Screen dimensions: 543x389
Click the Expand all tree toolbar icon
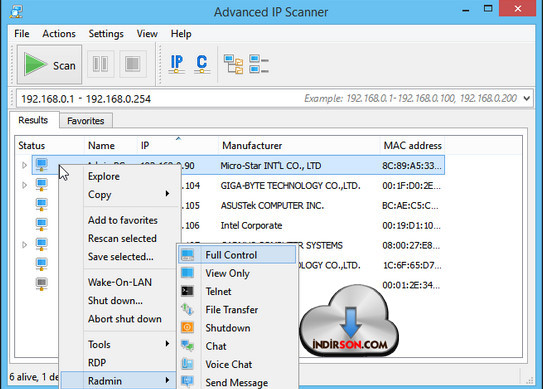point(233,64)
